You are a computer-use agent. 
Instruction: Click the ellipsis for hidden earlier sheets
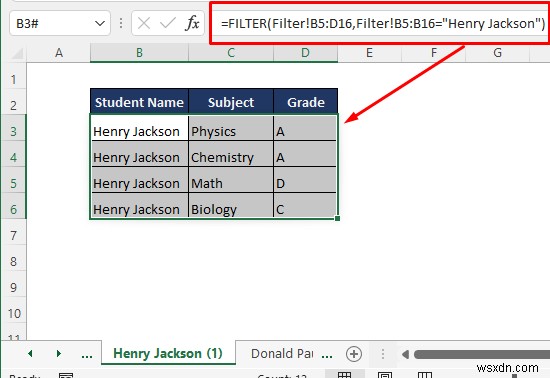(x=87, y=355)
